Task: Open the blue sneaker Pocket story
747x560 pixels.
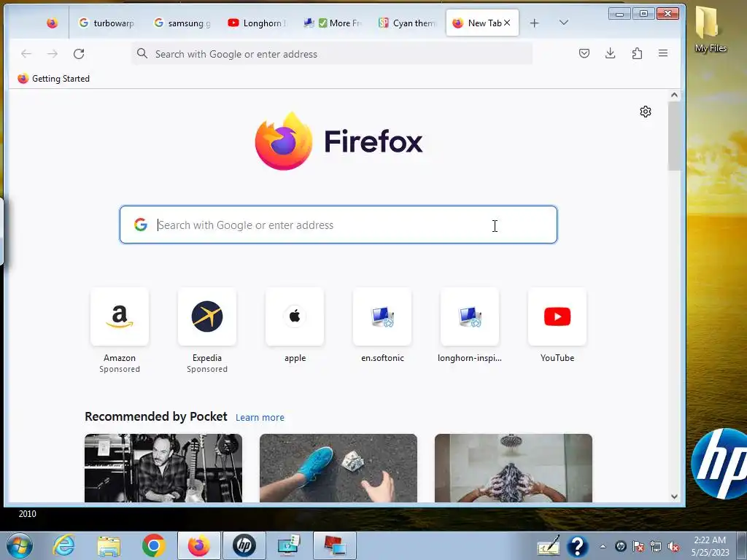Action: coord(338,468)
